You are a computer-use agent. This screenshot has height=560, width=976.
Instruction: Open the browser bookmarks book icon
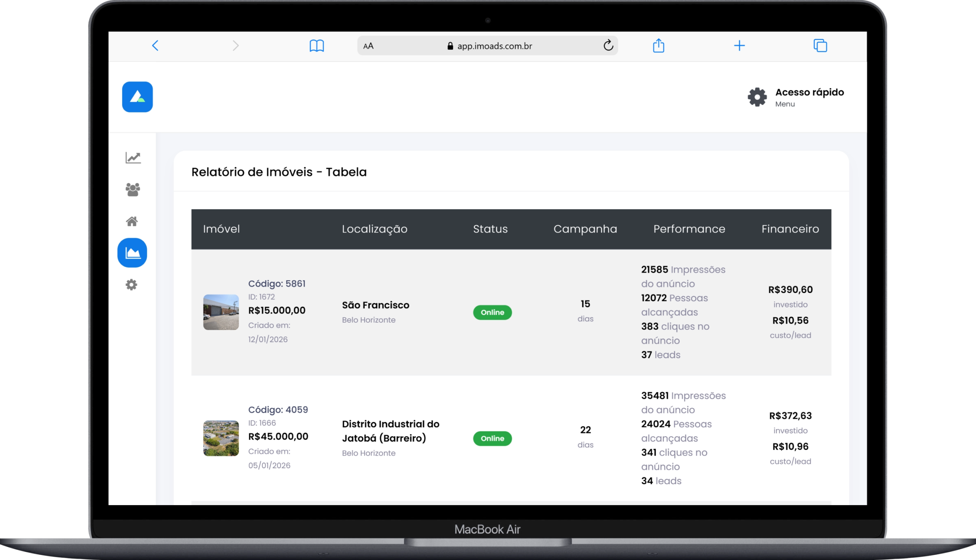317,46
